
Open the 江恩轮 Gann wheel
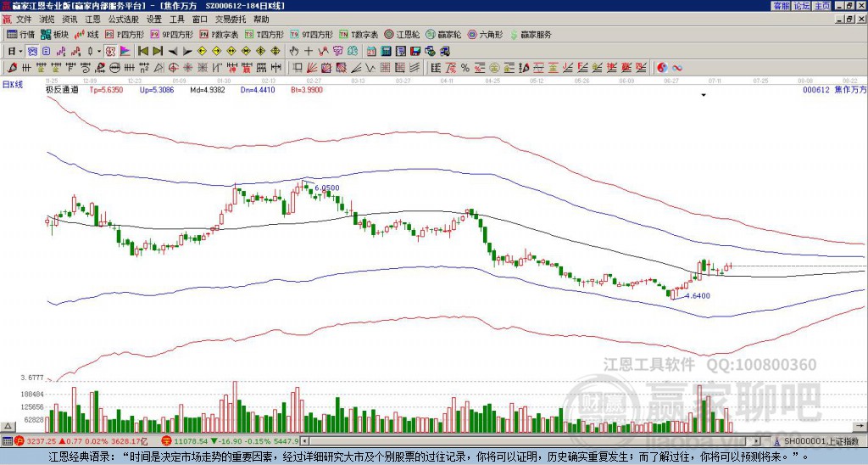[401, 34]
